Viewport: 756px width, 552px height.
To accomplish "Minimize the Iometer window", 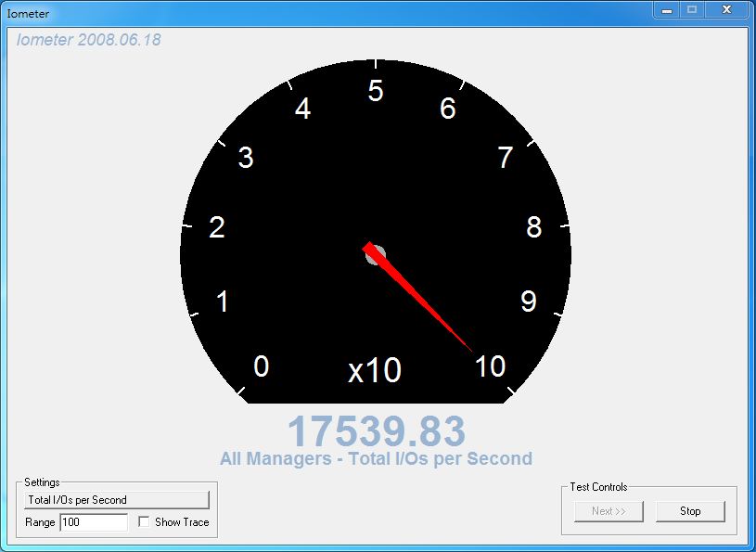I will coord(666,10).
